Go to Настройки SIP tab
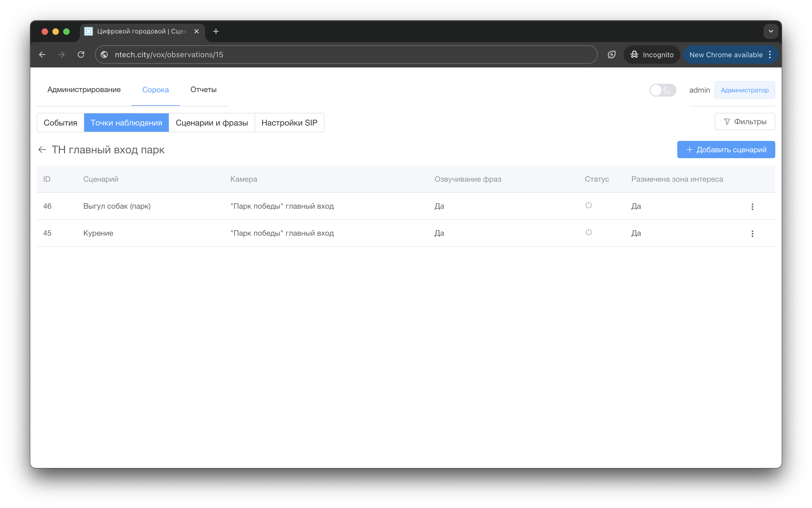 (289, 123)
